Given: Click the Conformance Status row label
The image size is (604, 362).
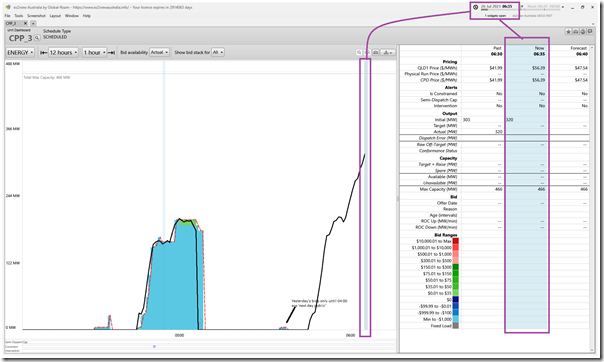Looking at the screenshot, I should tap(438, 151).
